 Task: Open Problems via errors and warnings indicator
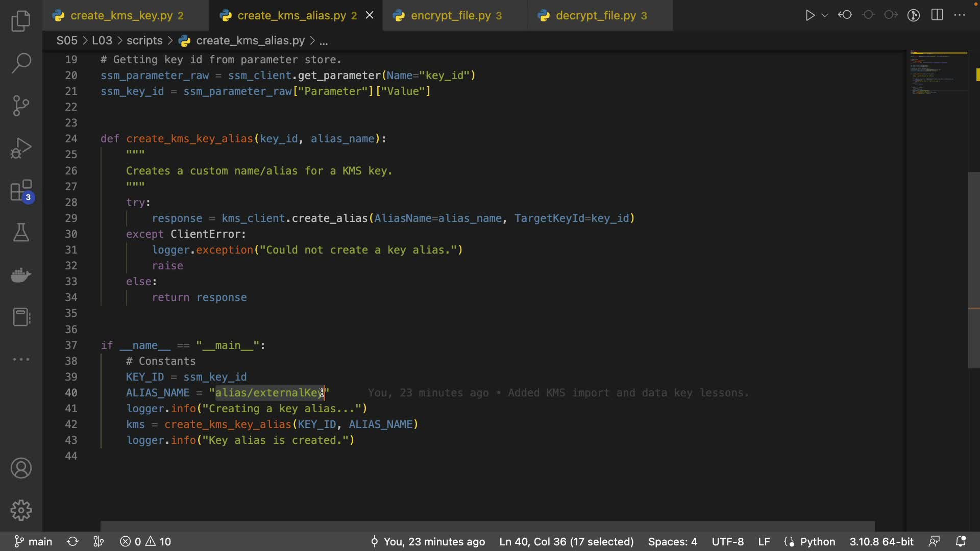click(146, 541)
